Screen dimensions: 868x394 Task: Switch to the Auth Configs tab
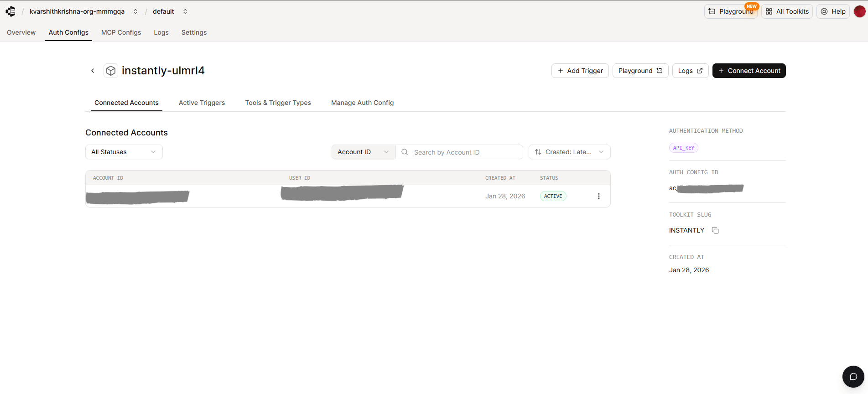point(68,32)
